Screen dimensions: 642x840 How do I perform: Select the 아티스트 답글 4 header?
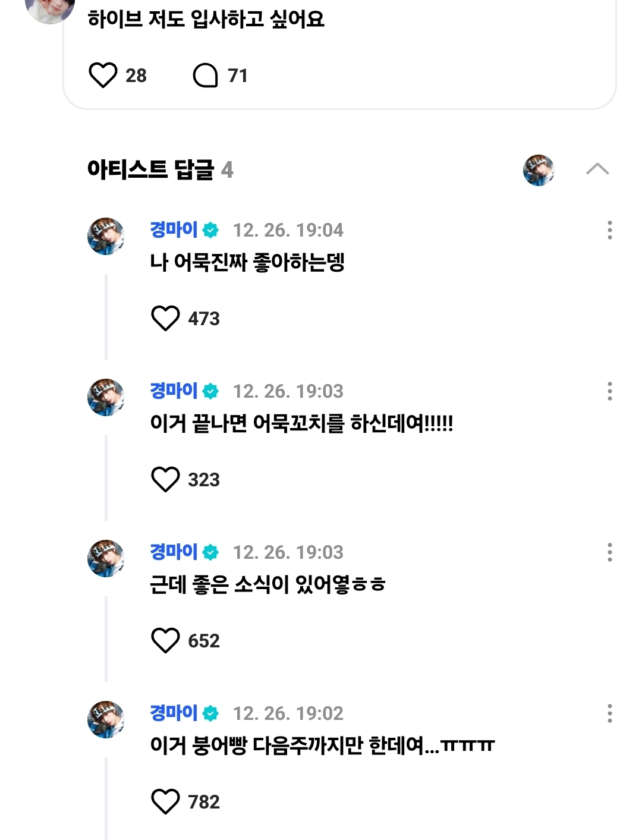pyautogui.click(x=160, y=170)
